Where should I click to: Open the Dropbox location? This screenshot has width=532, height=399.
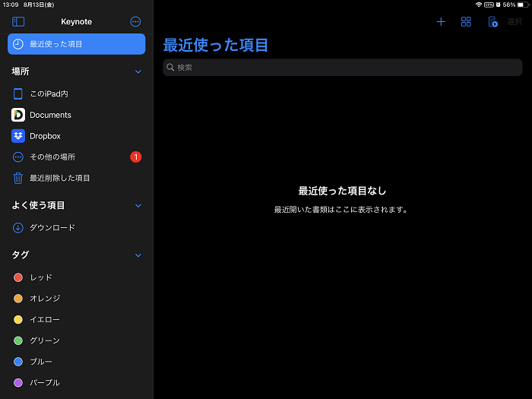[x=76, y=136]
